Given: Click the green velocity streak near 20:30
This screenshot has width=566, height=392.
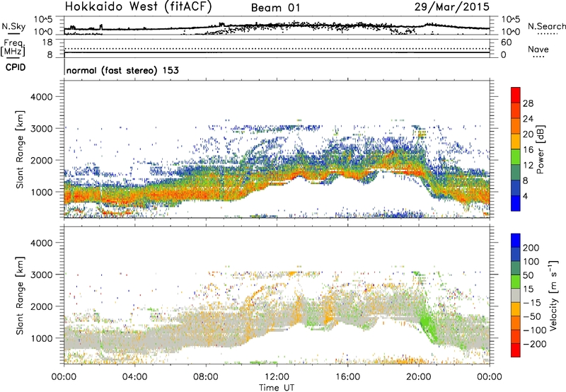Looking at the screenshot, I should pyautogui.click(x=429, y=326).
